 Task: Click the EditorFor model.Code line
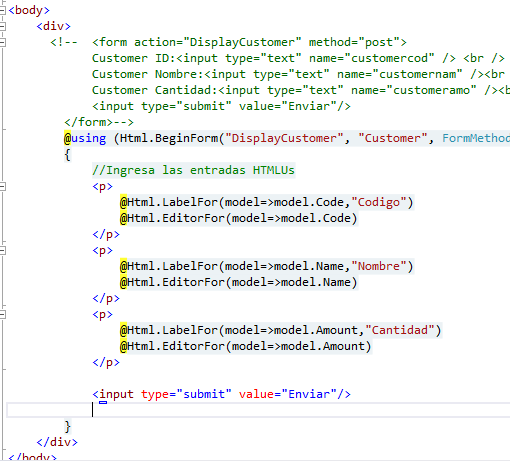click(239, 218)
